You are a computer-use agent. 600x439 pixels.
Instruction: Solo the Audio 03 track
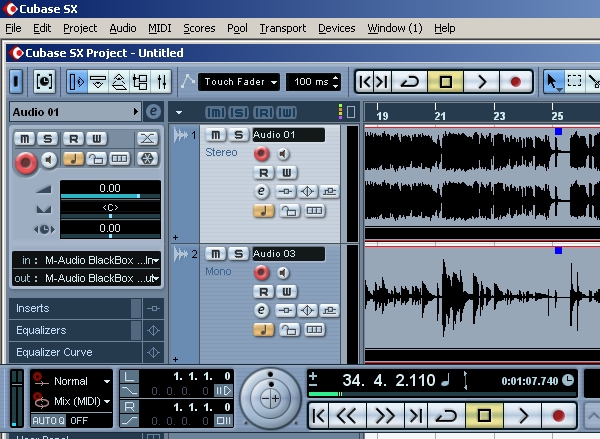coord(239,254)
